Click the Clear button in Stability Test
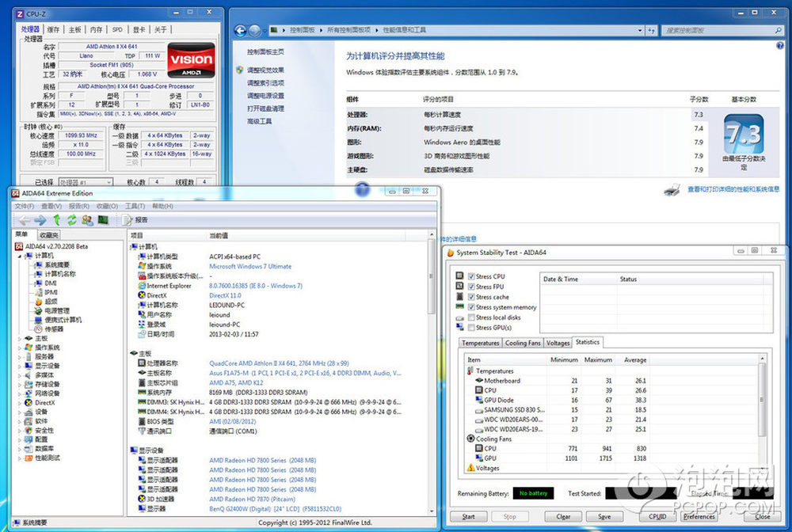 click(x=563, y=517)
